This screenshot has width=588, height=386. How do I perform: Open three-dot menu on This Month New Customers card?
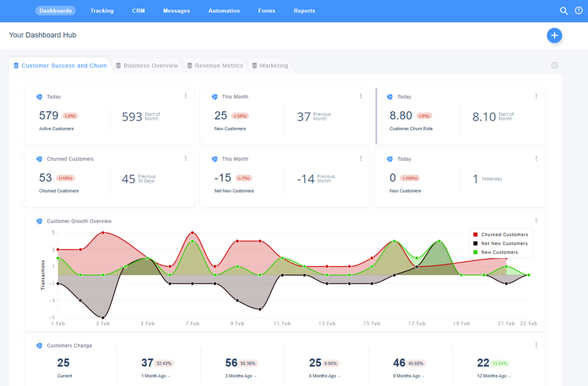click(361, 96)
